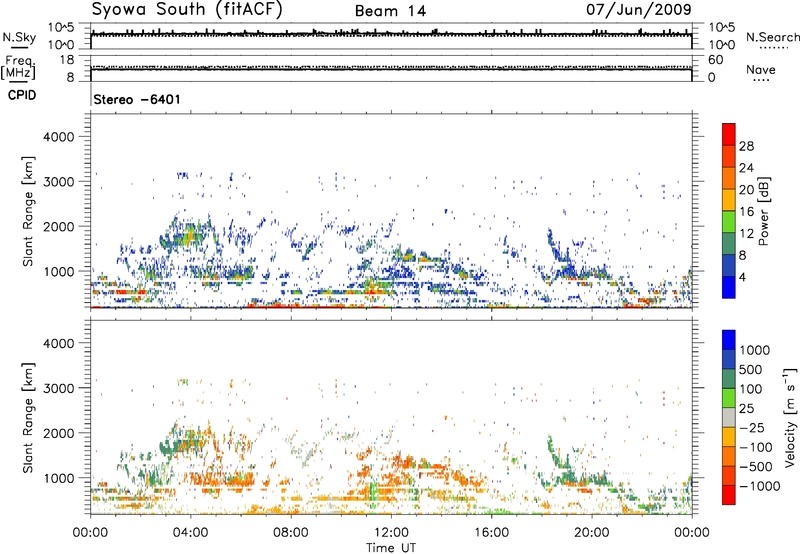Screen dimensions: 800x554
Task: Click the "4" label on power colorbar
Action: click(742, 277)
